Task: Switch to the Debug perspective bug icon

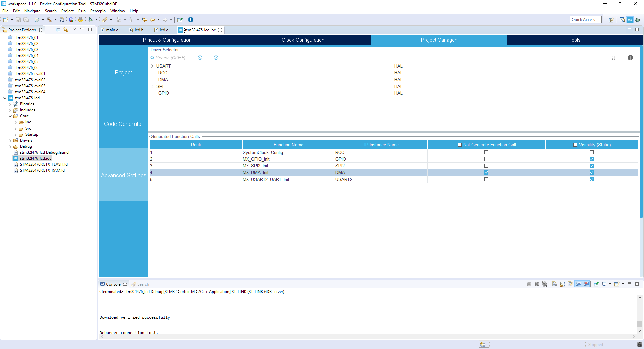Action: (x=637, y=20)
